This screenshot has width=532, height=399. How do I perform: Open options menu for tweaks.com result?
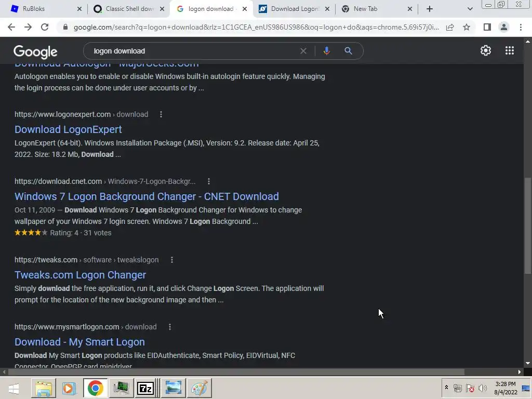[x=171, y=260]
